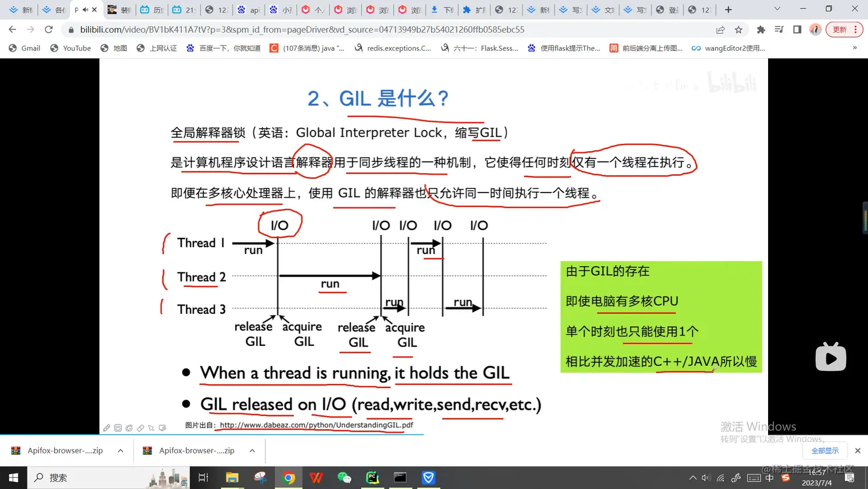The width and height of the screenshot is (868, 489).
Task: Open the system volume control
Action: pos(706,478)
